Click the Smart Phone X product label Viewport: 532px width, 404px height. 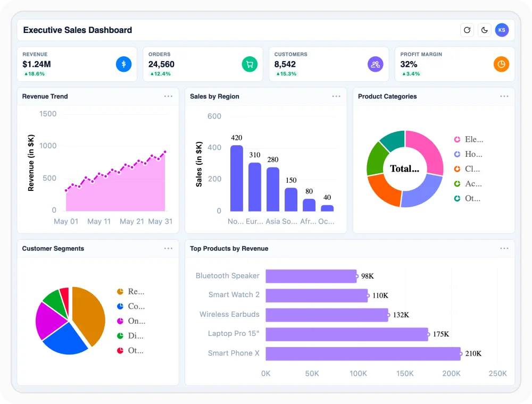tap(234, 353)
